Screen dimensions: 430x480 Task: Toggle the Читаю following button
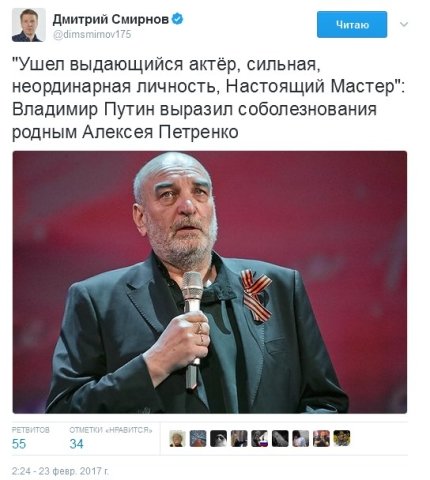(x=352, y=25)
